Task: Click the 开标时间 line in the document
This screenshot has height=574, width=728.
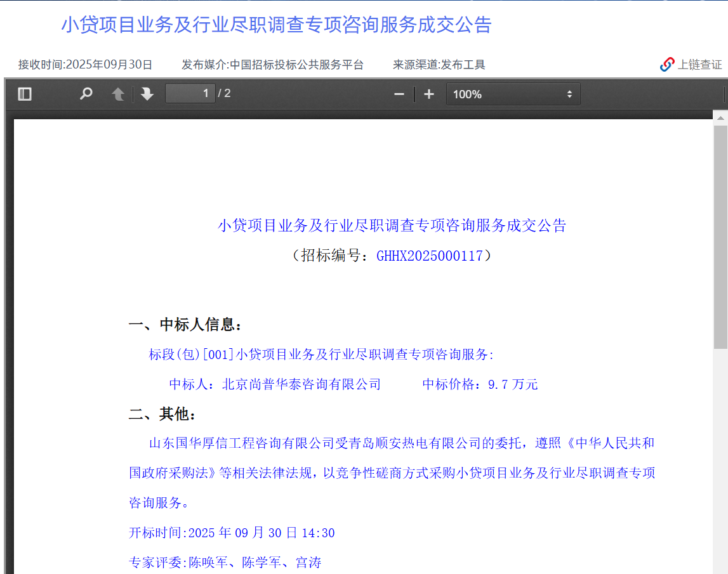Action: [x=232, y=533]
